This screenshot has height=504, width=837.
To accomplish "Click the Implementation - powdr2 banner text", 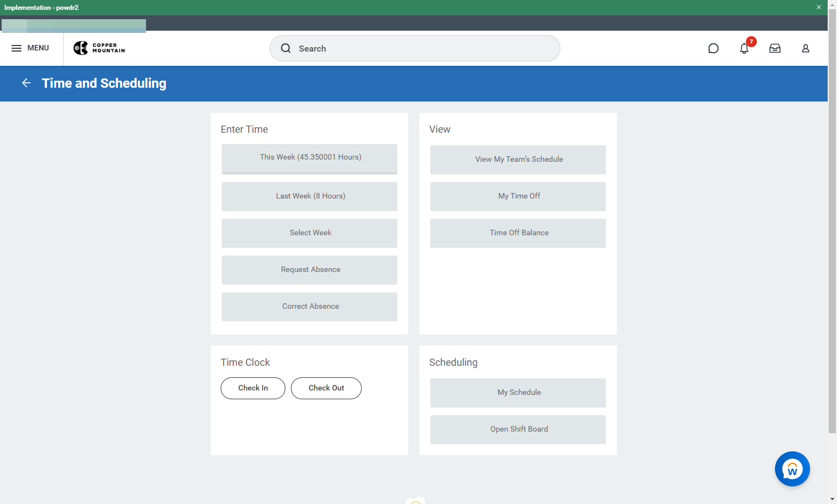I will [x=41, y=8].
